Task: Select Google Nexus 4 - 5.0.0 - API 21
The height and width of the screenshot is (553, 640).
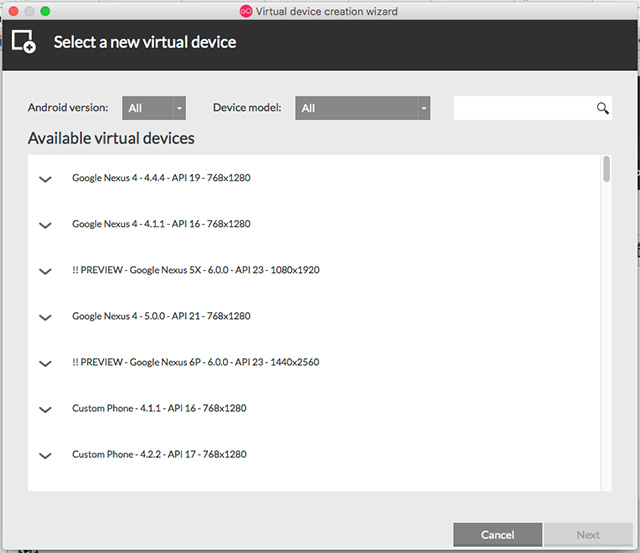Action: pyautogui.click(x=161, y=316)
